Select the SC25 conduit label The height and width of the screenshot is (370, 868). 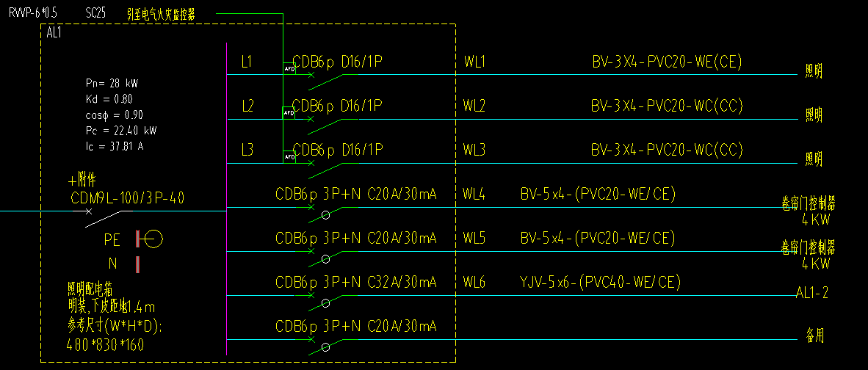tap(95, 12)
